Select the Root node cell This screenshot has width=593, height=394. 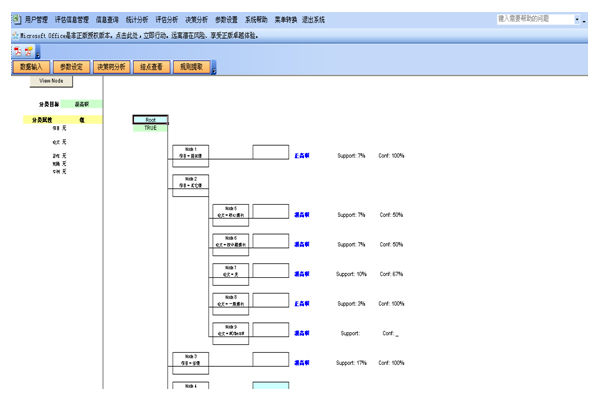[x=151, y=120]
